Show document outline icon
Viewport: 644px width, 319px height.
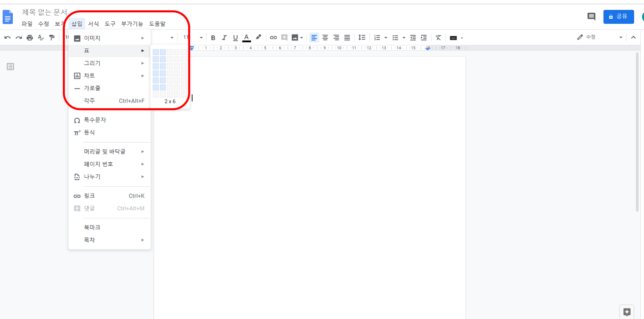(10, 67)
